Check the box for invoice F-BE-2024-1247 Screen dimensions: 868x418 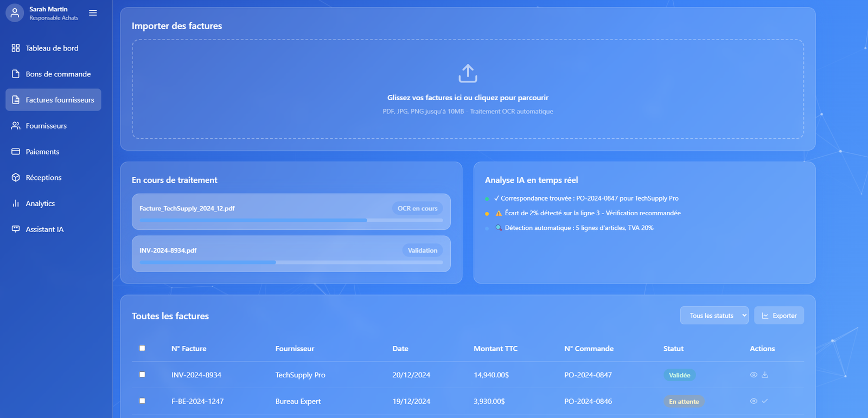pos(142,401)
